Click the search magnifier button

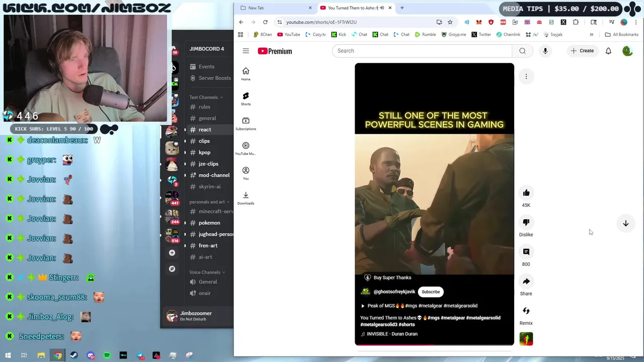pos(522,51)
